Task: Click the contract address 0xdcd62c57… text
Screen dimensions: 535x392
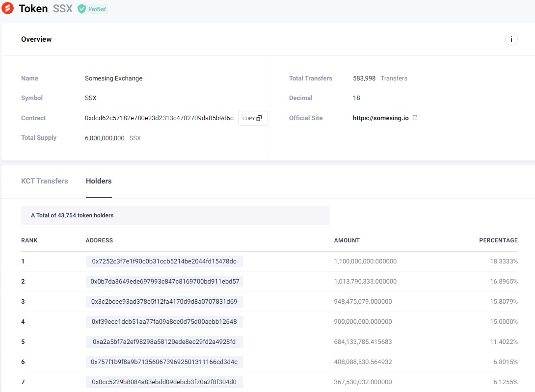Action: [159, 118]
